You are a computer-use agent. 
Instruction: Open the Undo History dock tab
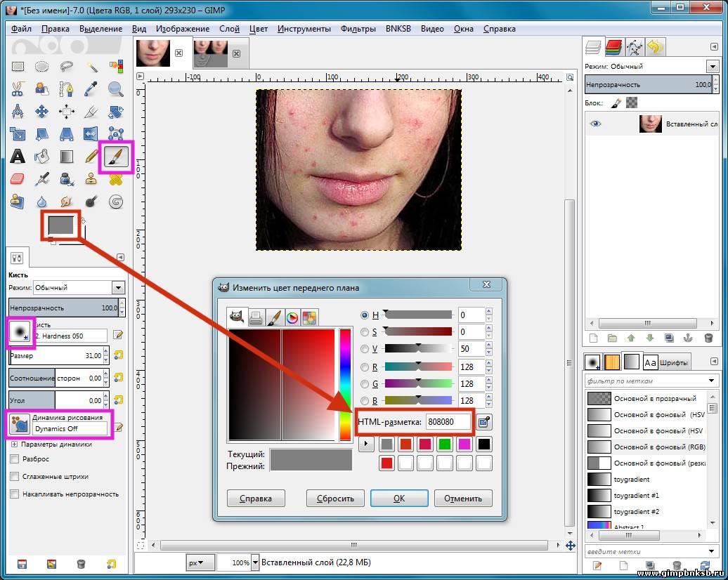point(655,47)
